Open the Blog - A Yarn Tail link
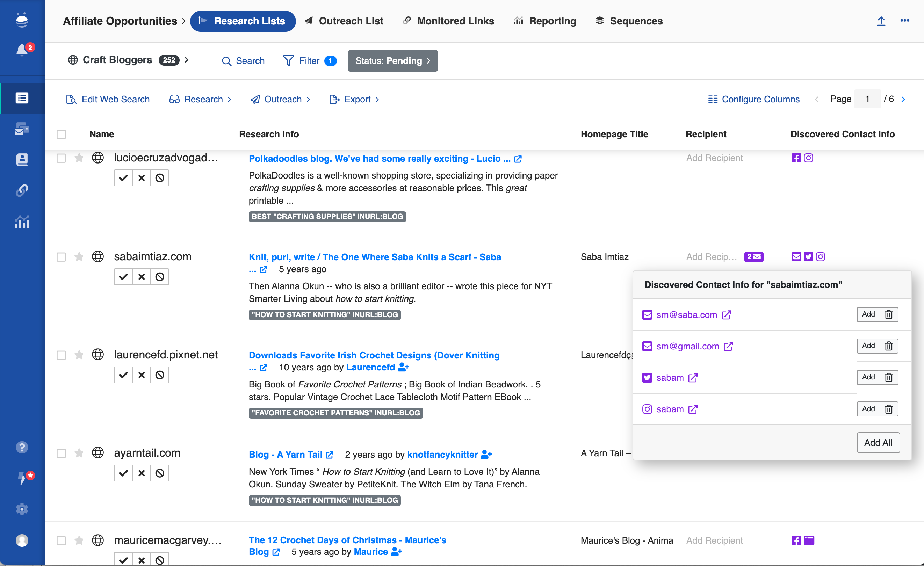 pos(286,454)
